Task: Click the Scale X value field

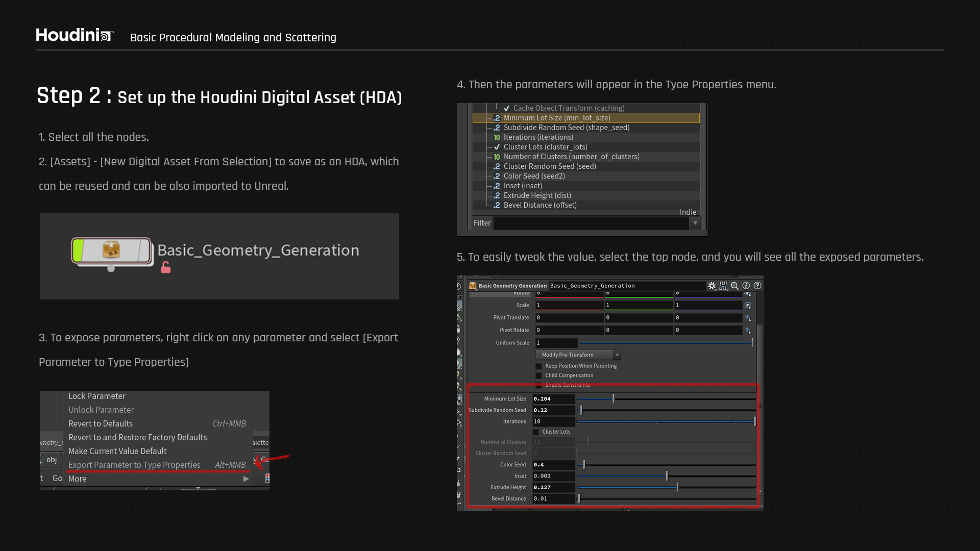Action: [x=569, y=305]
